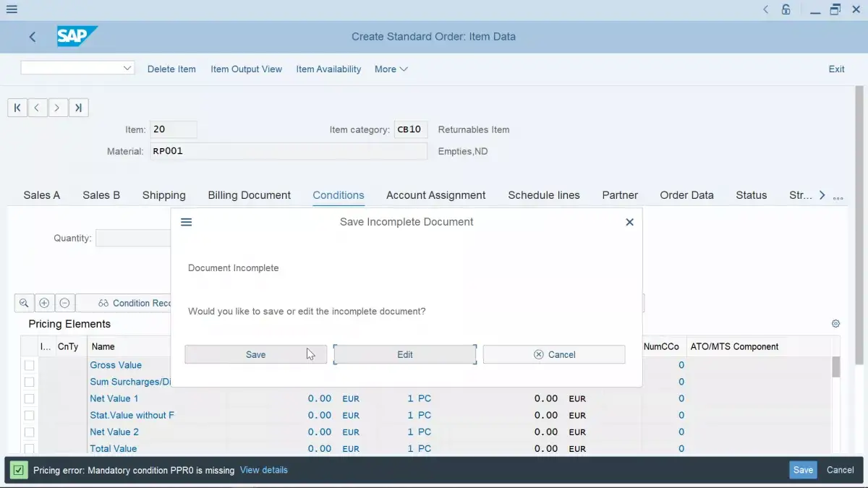Image resolution: width=868 pixels, height=488 pixels.
Task: Check the Net Value 2 row checkbox
Action: tap(30, 432)
